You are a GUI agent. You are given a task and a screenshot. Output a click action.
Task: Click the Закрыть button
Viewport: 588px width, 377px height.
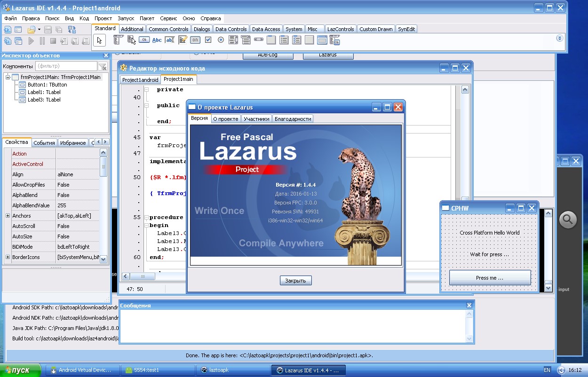point(296,281)
